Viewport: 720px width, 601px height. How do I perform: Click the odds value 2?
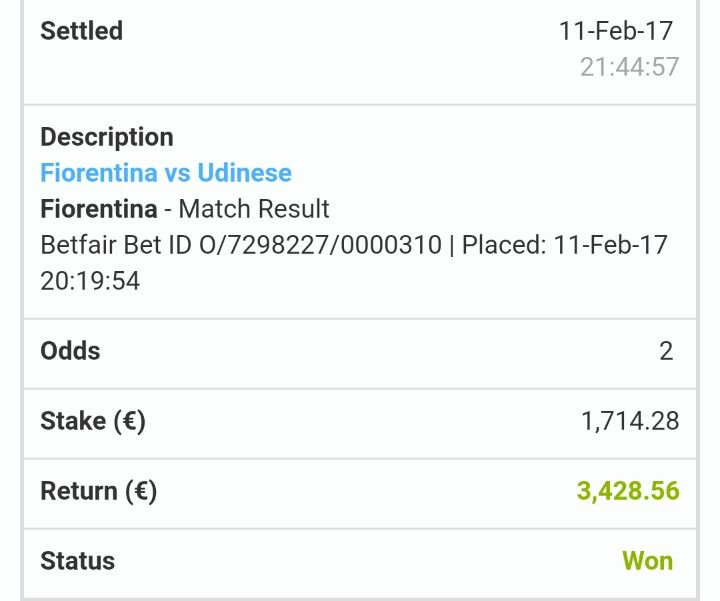click(x=666, y=351)
